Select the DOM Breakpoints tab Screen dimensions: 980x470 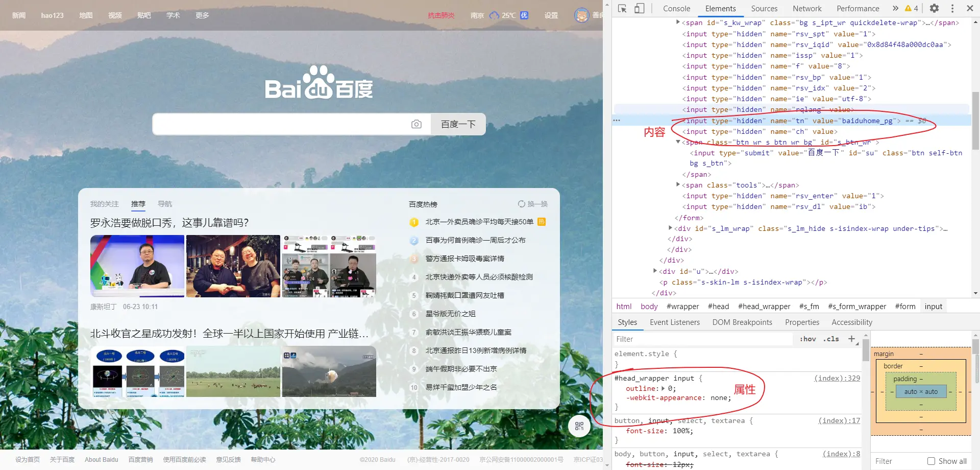click(x=742, y=322)
